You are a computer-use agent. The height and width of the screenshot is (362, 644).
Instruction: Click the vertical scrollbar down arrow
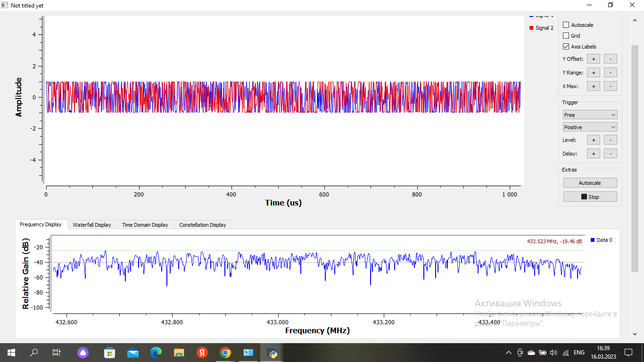point(635,334)
